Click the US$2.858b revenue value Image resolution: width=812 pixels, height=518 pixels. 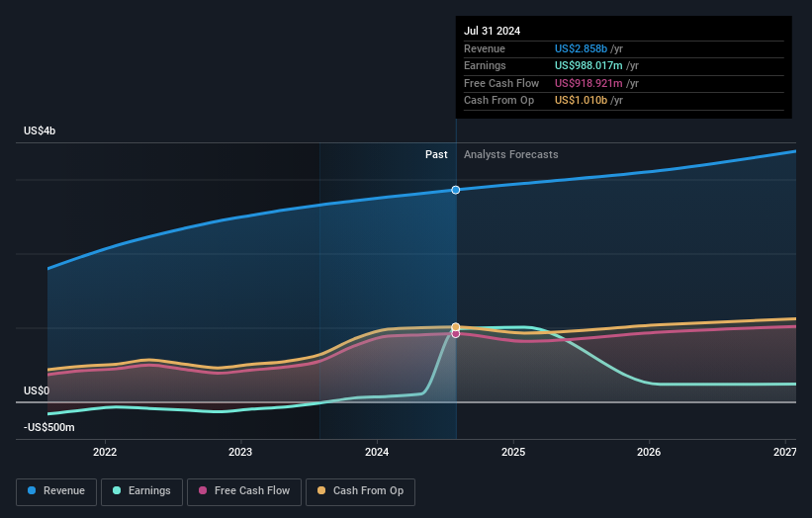(x=581, y=48)
